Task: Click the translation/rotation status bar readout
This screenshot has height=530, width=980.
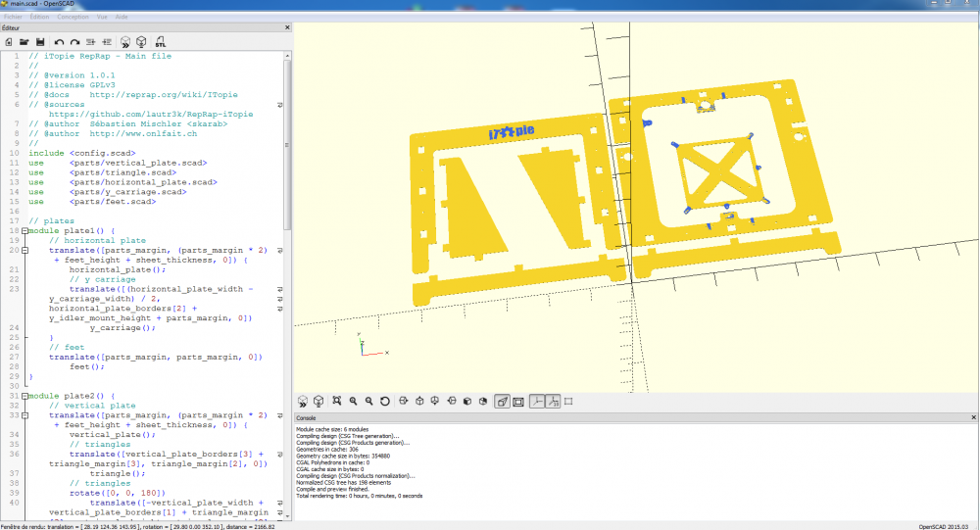Action: pos(137,527)
